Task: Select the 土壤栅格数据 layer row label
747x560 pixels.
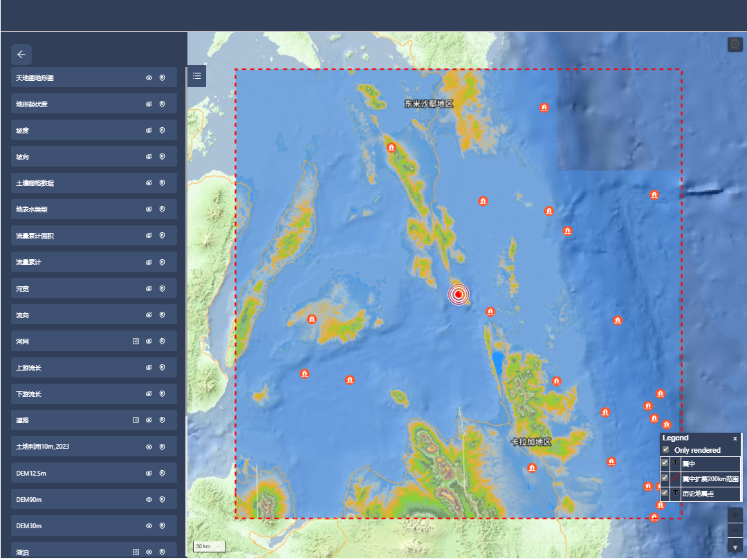Action: (35, 183)
